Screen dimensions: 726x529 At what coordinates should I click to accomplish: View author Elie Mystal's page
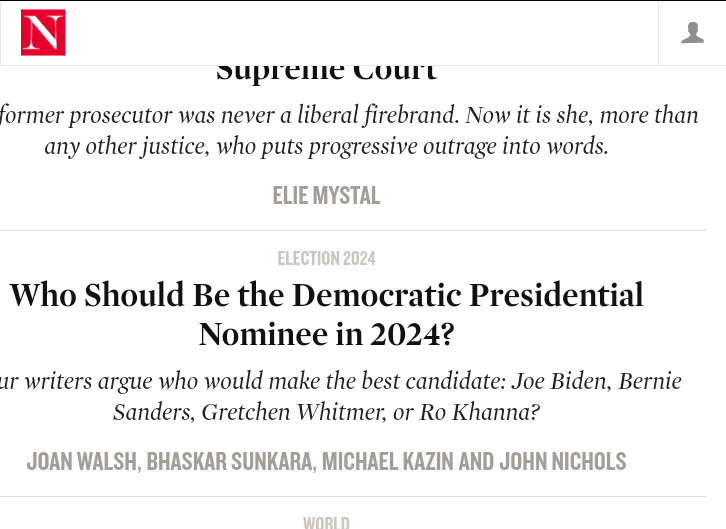pyautogui.click(x=326, y=196)
